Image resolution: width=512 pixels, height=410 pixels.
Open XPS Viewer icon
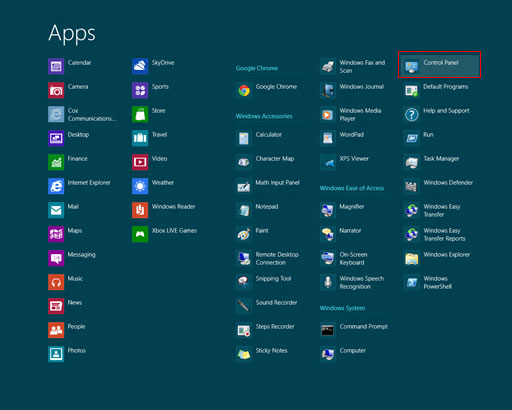tap(328, 162)
